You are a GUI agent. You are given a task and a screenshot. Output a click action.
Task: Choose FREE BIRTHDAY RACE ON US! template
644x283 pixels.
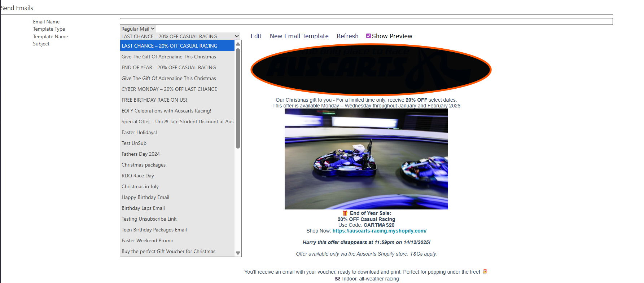(154, 100)
